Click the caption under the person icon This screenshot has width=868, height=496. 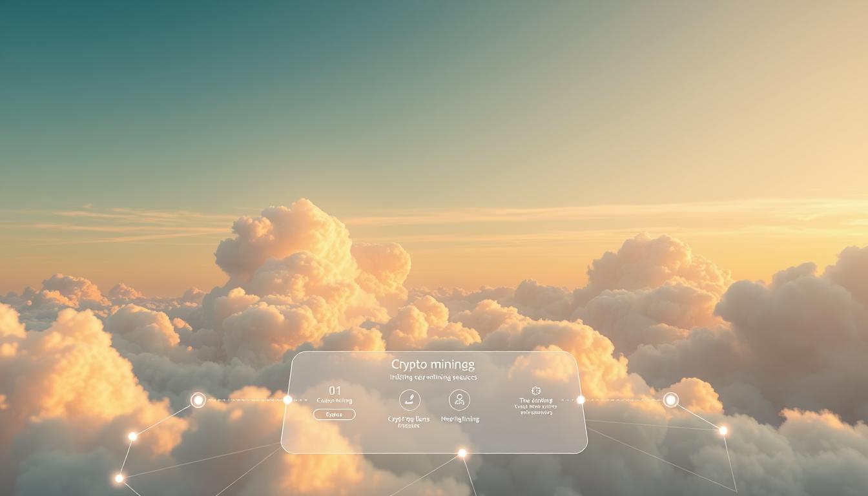(x=460, y=419)
